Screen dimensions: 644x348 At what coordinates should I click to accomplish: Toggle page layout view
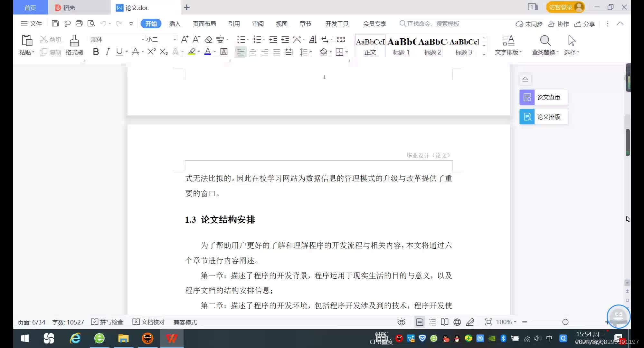point(420,322)
